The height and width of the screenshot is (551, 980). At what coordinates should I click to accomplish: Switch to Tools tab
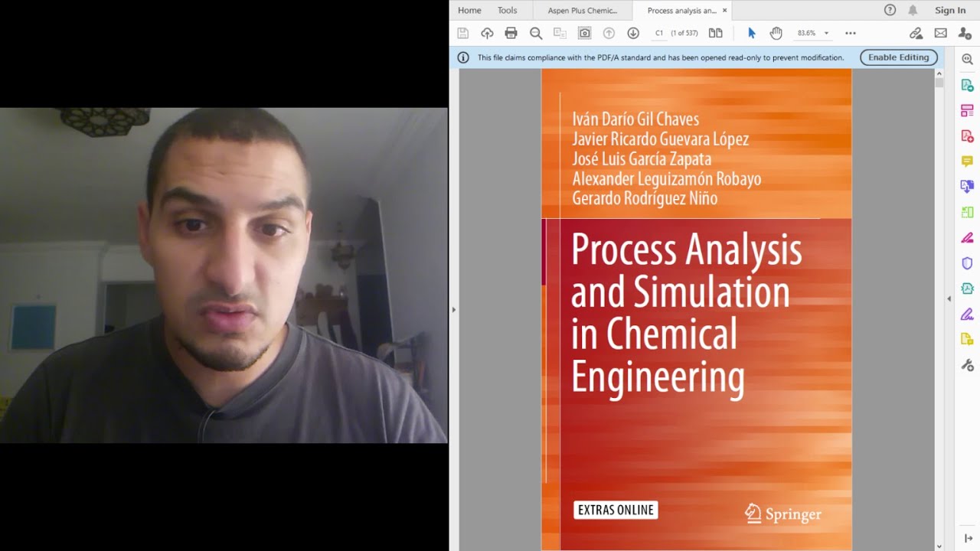click(x=507, y=10)
